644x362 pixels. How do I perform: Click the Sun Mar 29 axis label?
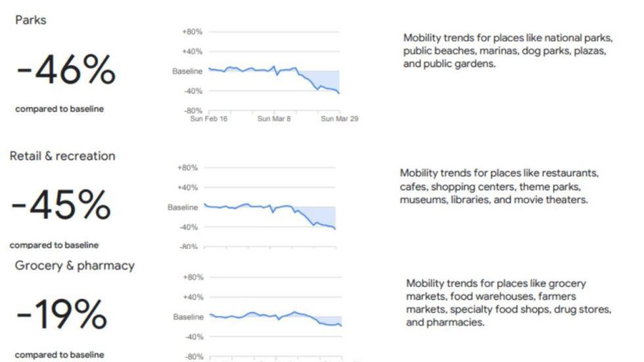339,119
